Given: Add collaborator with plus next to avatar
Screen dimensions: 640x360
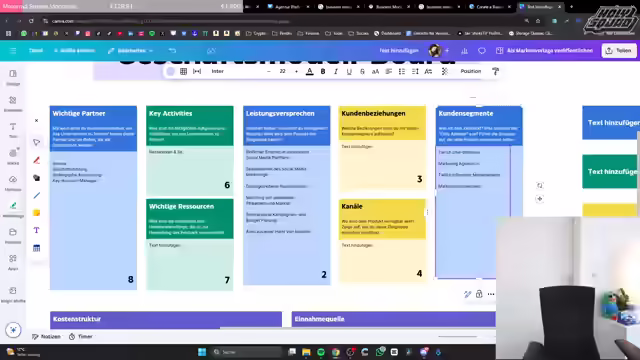Looking at the screenshot, I should pos(447,51).
